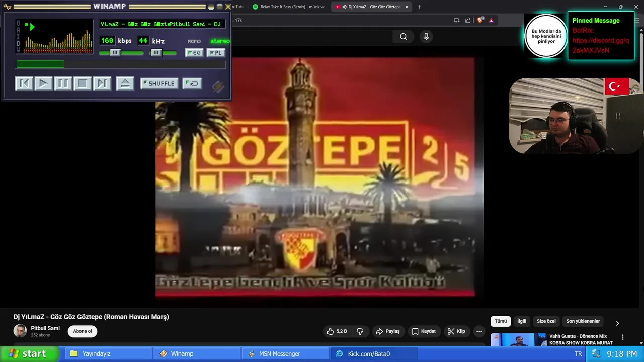Screen dimensions: 644x362
Task: Click the video title text
Action: click(x=91, y=317)
